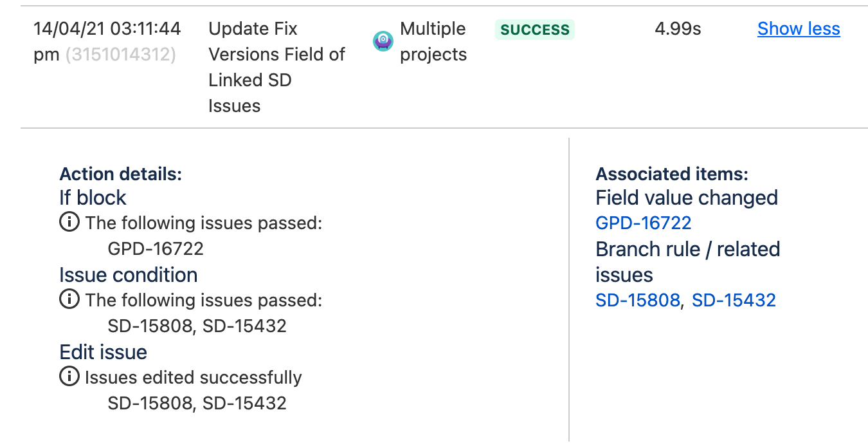Click the execution ID 3151014312

pos(120,55)
